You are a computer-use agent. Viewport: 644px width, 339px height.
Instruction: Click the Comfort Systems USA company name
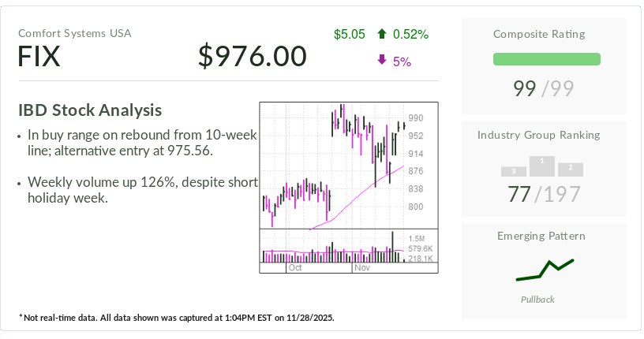[75, 33]
